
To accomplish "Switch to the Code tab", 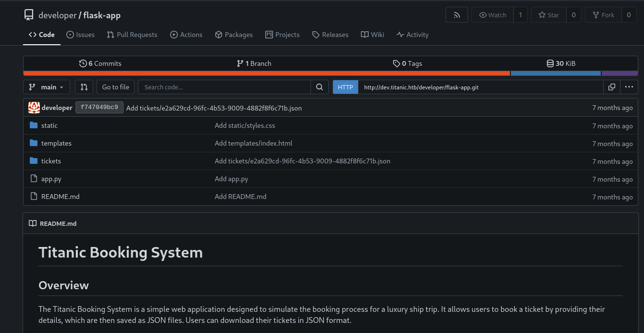I will (42, 35).
